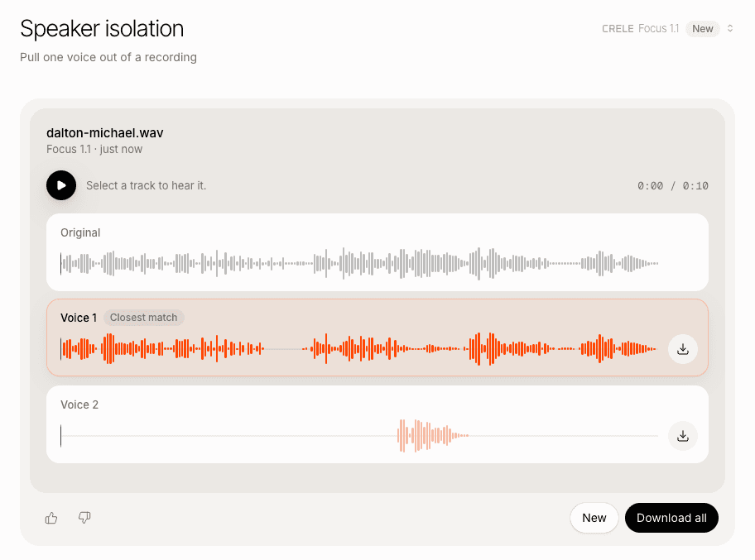
Task: Click the Original track label
Action: 80,233
